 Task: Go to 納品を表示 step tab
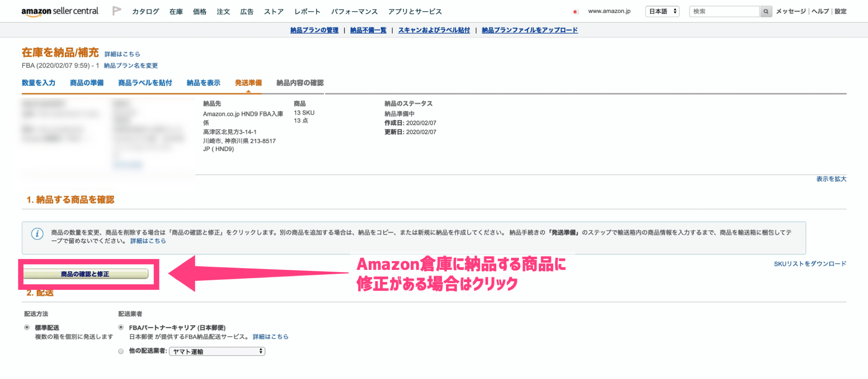click(204, 83)
